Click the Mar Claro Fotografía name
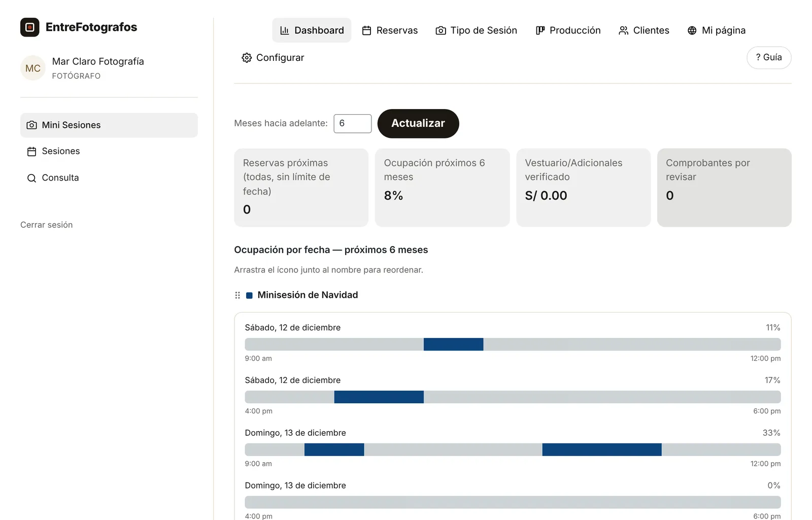The height and width of the screenshot is (520, 812). click(98, 61)
